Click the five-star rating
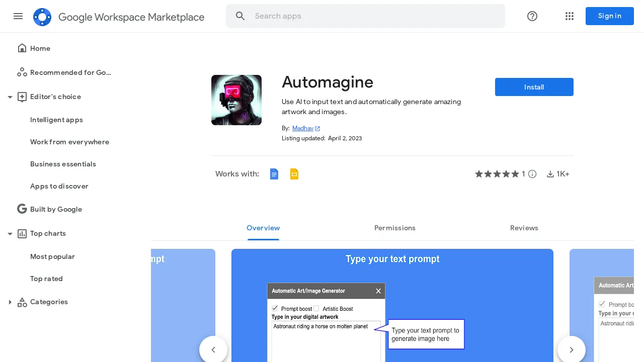 point(497,174)
